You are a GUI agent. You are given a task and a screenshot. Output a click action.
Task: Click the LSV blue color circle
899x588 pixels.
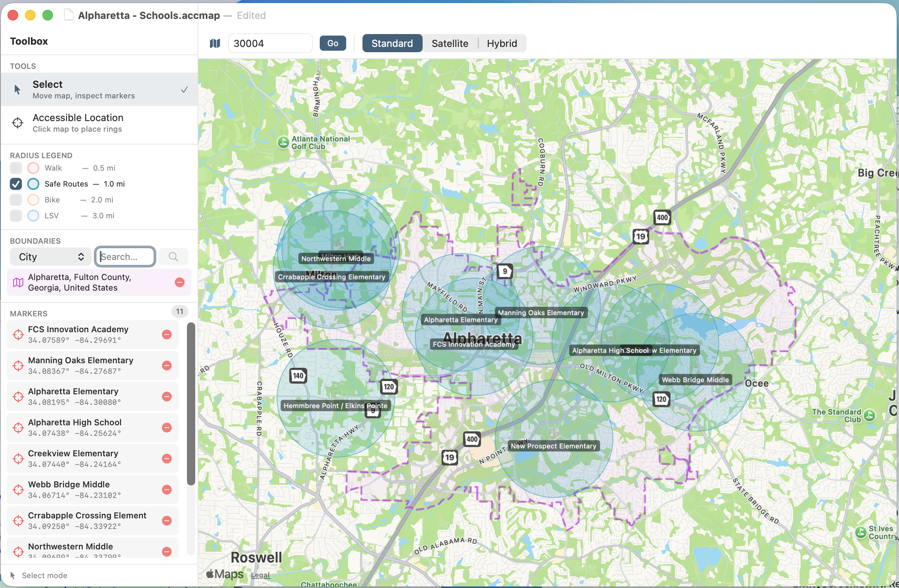(33, 216)
